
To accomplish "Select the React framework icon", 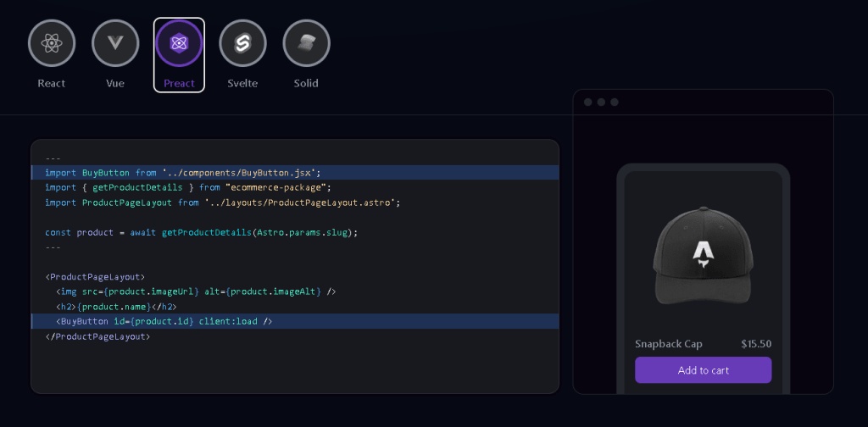I will point(52,42).
